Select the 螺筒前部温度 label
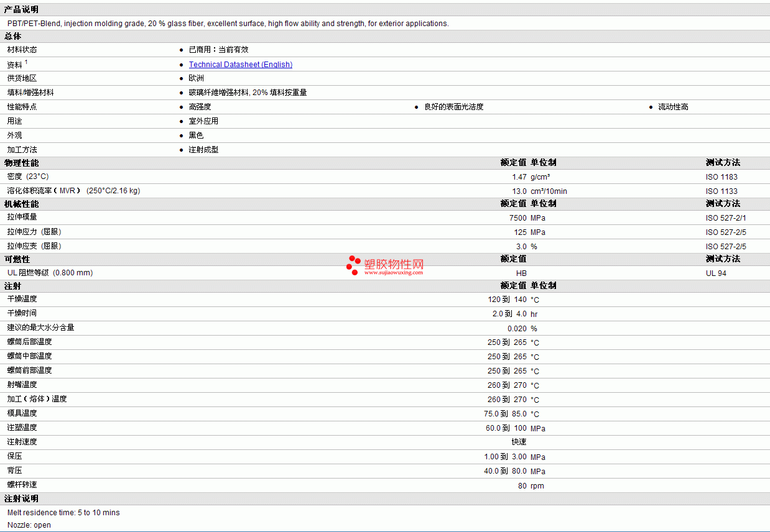The height and width of the screenshot is (532, 770). click(x=30, y=370)
